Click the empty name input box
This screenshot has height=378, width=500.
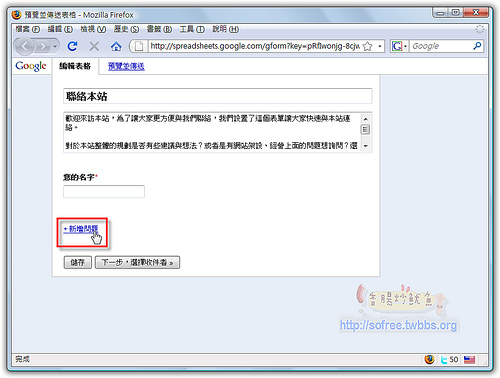[104, 191]
